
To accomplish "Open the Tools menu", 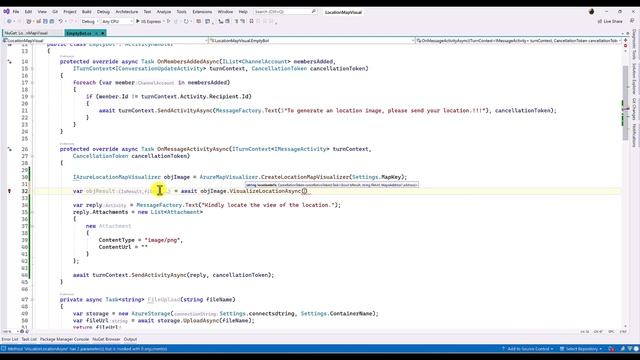I will (x=182, y=12).
